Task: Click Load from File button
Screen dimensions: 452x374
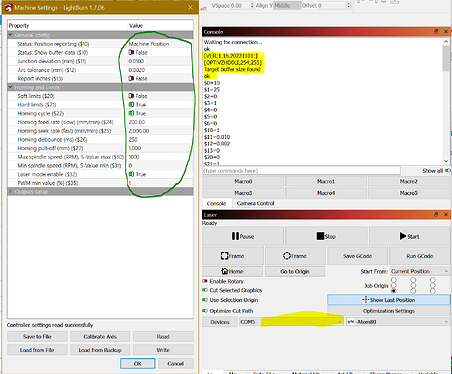Action: coord(37,350)
